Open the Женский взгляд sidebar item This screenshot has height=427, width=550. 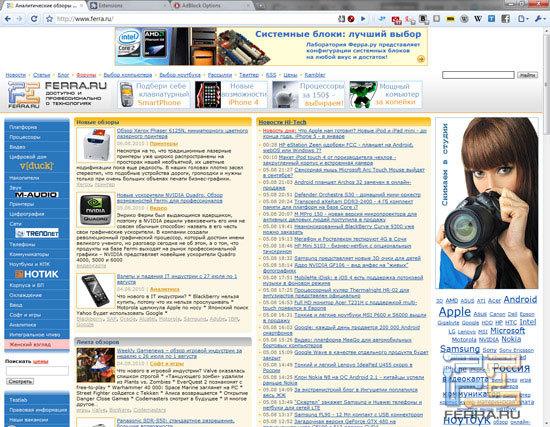click(x=37, y=344)
